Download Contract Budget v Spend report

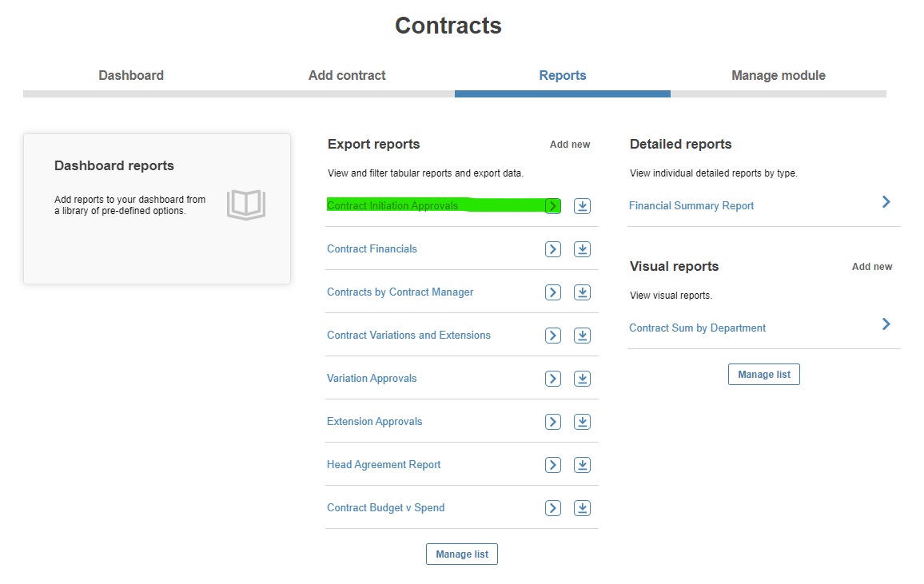click(x=582, y=507)
